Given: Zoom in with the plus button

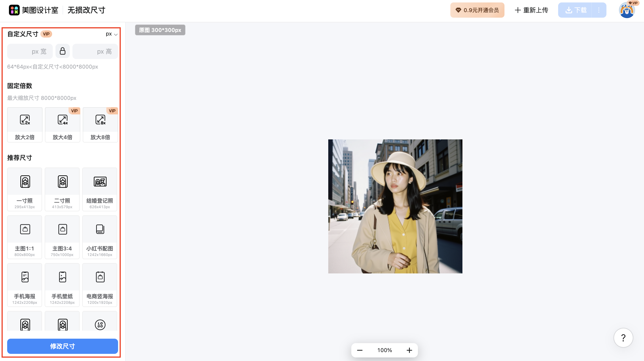Looking at the screenshot, I should [x=409, y=350].
